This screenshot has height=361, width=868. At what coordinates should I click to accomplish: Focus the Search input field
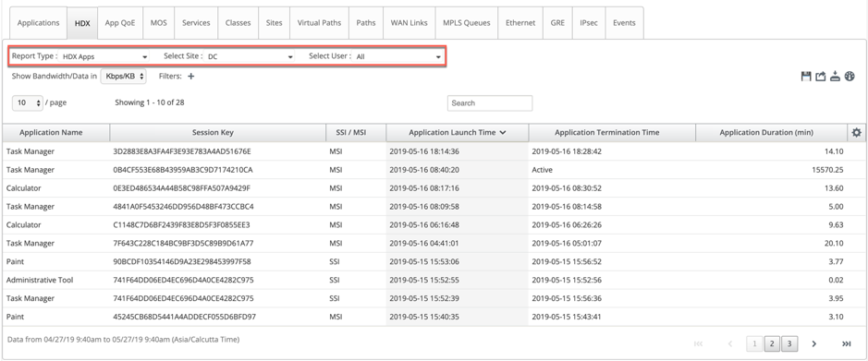(490, 102)
